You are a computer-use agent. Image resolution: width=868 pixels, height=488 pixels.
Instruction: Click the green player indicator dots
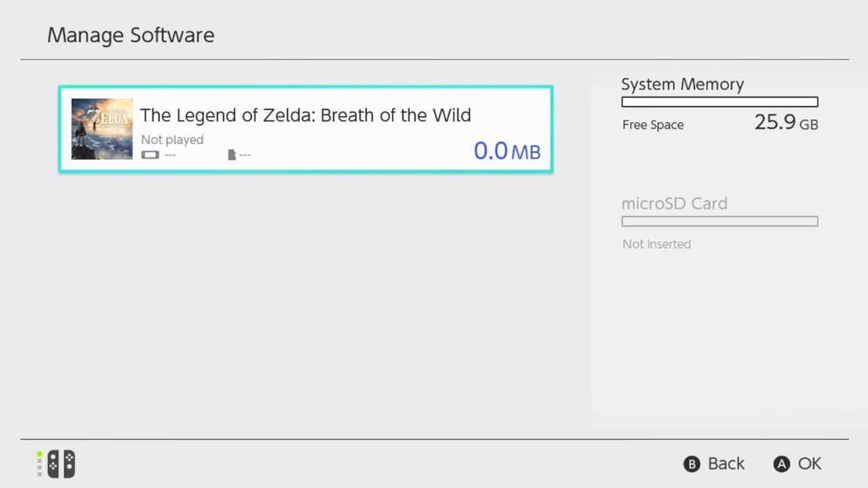[x=39, y=464]
